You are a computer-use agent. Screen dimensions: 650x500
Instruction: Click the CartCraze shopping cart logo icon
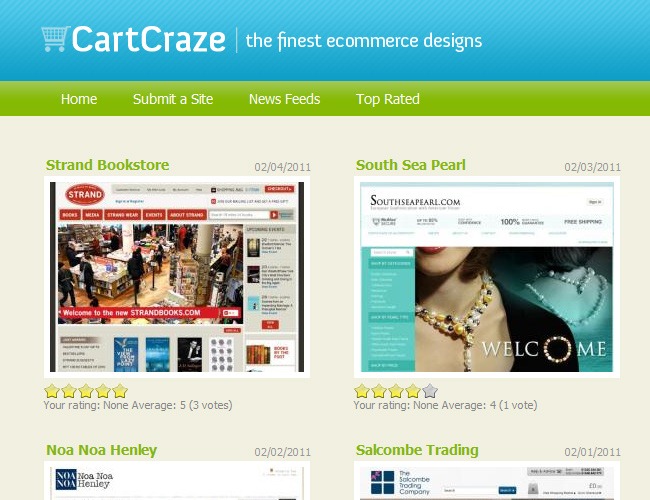click(x=55, y=39)
